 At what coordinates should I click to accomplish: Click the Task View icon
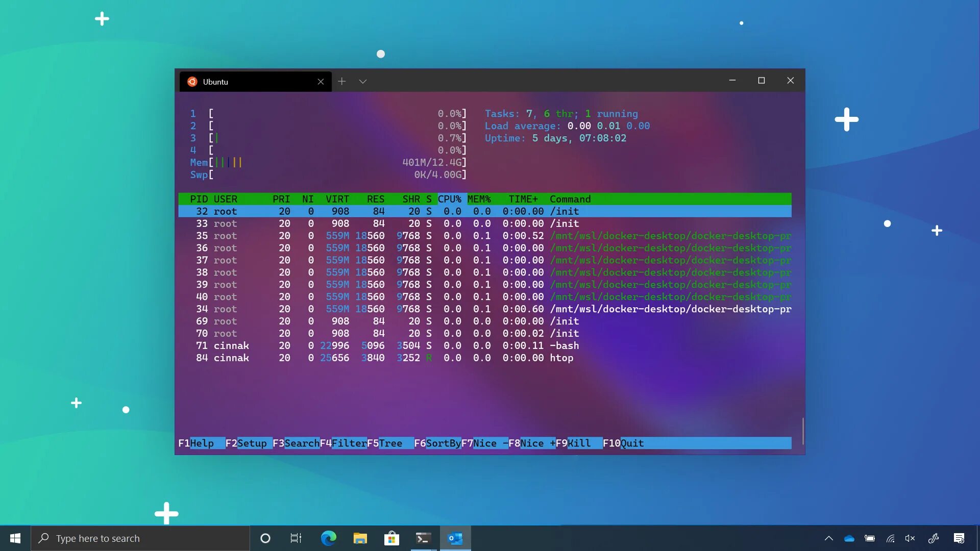pos(296,538)
